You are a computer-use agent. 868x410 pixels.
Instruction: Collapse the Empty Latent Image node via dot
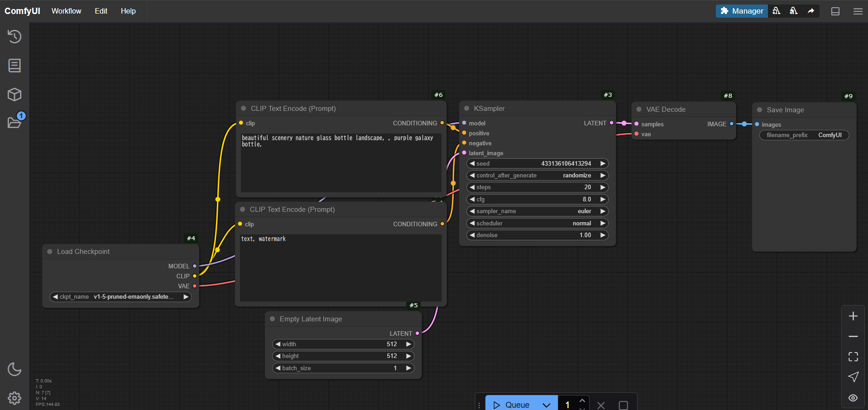click(x=272, y=319)
